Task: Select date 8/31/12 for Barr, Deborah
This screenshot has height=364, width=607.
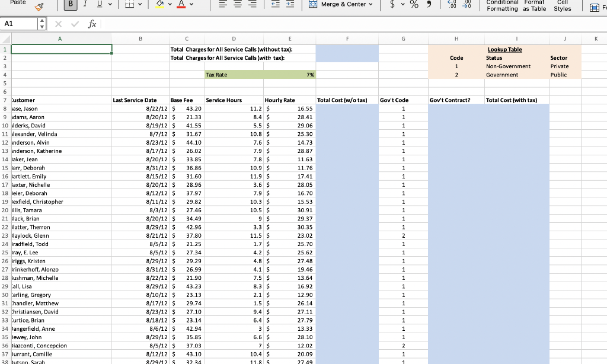Action: click(140, 168)
